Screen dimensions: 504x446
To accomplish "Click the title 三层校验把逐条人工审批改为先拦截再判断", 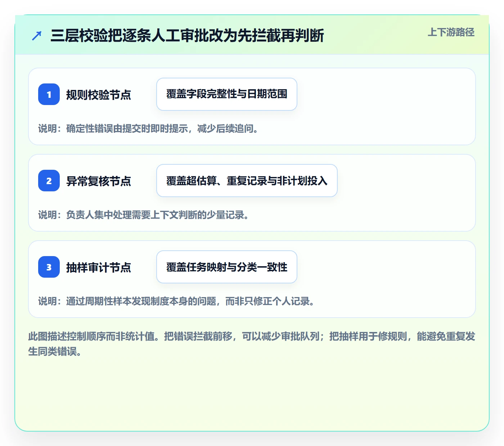I will point(187,36).
